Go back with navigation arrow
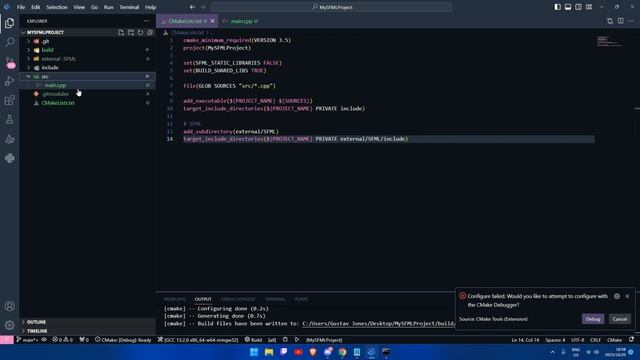 (x=192, y=7)
